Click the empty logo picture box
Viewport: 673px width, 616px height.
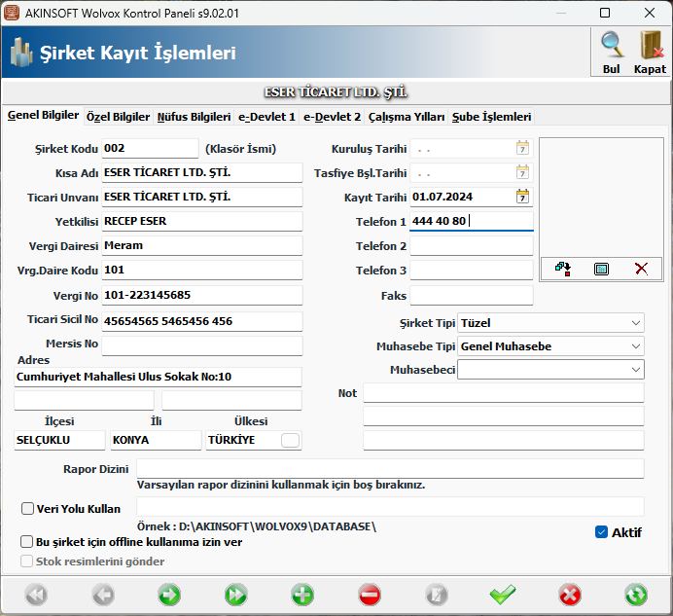pos(601,198)
